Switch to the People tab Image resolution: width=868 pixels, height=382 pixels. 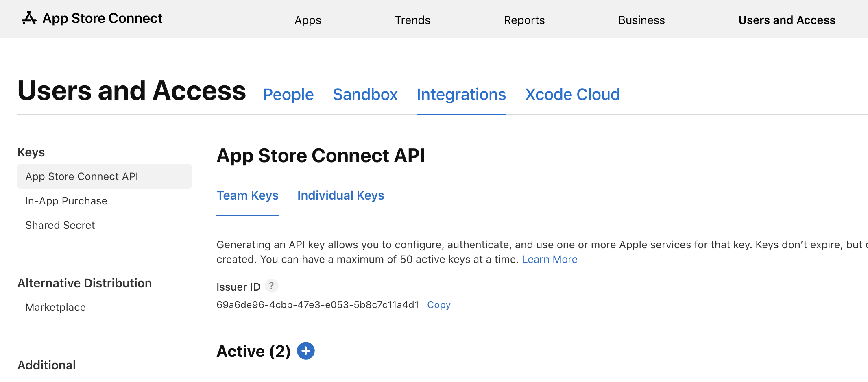[288, 94]
